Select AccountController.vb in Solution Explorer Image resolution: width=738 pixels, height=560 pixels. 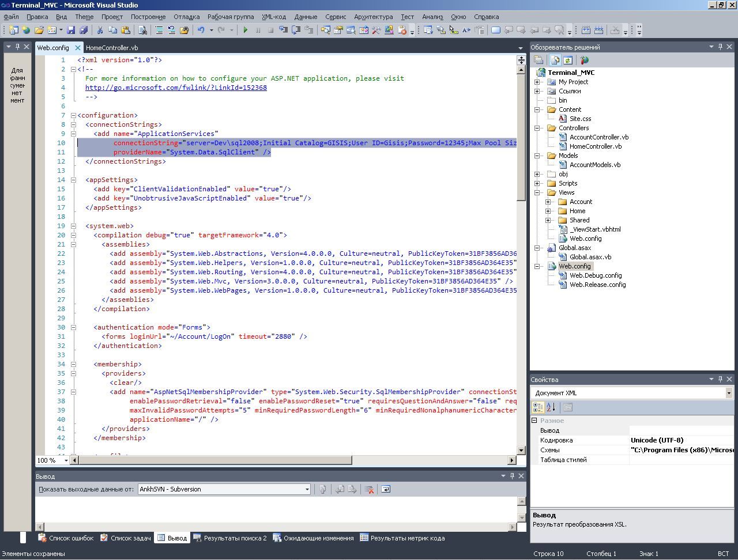pos(598,137)
